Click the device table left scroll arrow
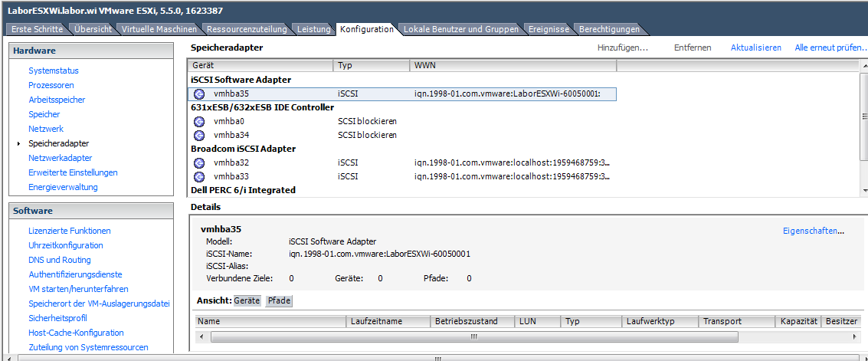868x361 pixels. [x=201, y=336]
